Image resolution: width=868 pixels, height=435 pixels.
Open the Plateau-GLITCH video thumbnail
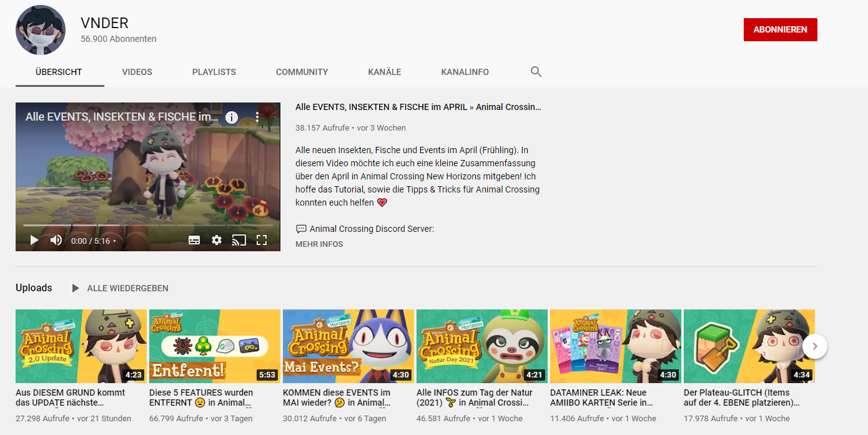click(x=749, y=346)
